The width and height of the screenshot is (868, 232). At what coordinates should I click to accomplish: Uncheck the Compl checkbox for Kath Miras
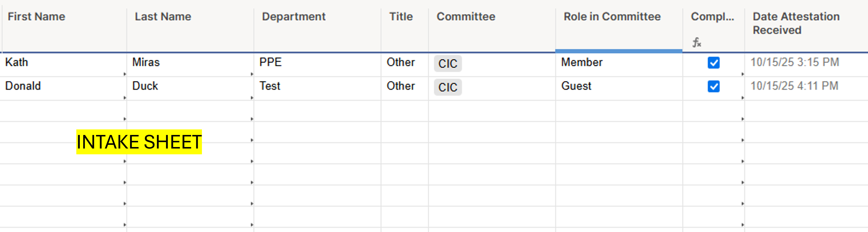click(713, 63)
